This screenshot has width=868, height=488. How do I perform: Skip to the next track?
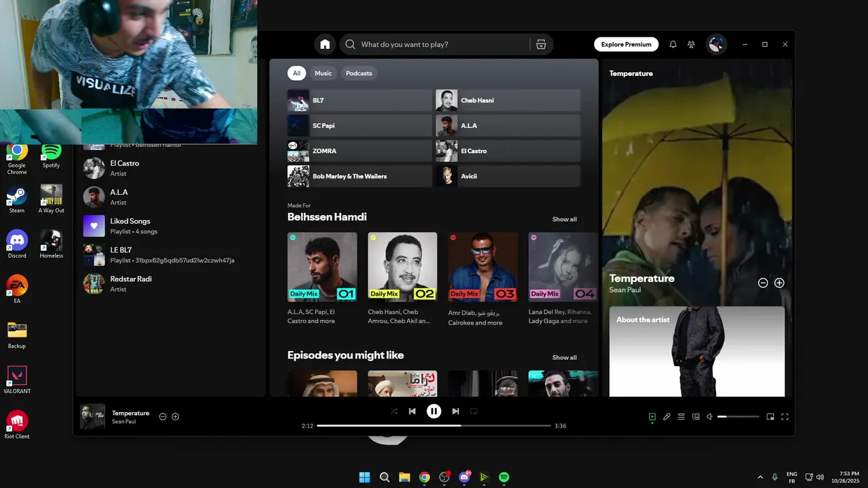coord(456,411)
